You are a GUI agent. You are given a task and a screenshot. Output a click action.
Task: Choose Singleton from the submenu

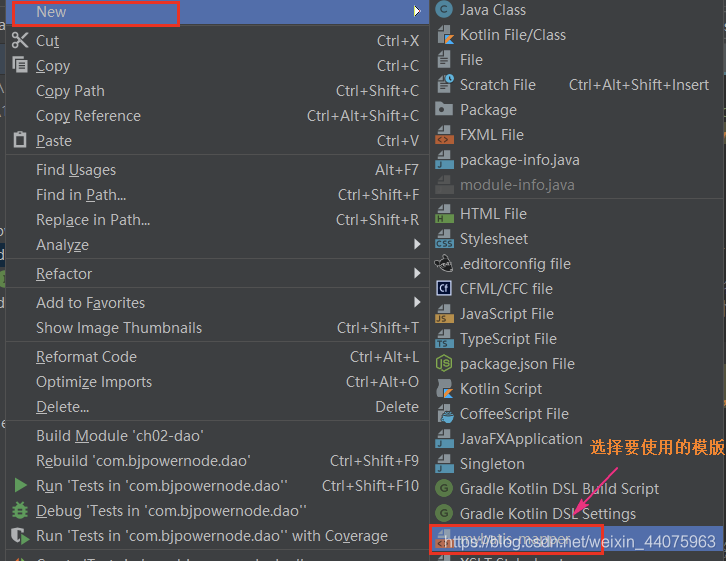point(576,464)
